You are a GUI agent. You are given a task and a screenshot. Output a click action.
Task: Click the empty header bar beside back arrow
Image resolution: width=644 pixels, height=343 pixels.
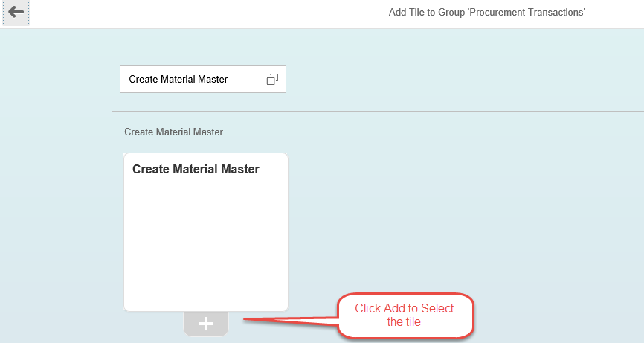[205, 13]
